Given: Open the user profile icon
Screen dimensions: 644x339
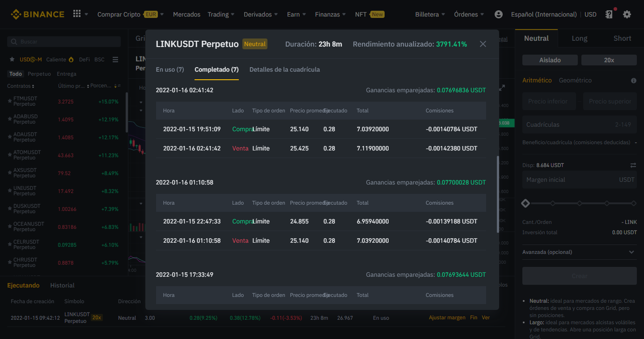Looking at the screenshot, I should pyautogui.click(x=499, y=14).
